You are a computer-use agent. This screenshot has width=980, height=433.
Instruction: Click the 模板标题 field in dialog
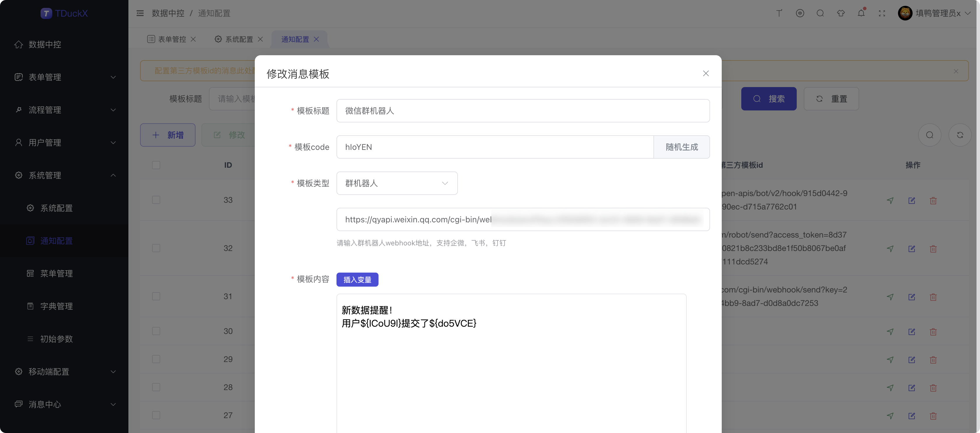coord(523,111)
